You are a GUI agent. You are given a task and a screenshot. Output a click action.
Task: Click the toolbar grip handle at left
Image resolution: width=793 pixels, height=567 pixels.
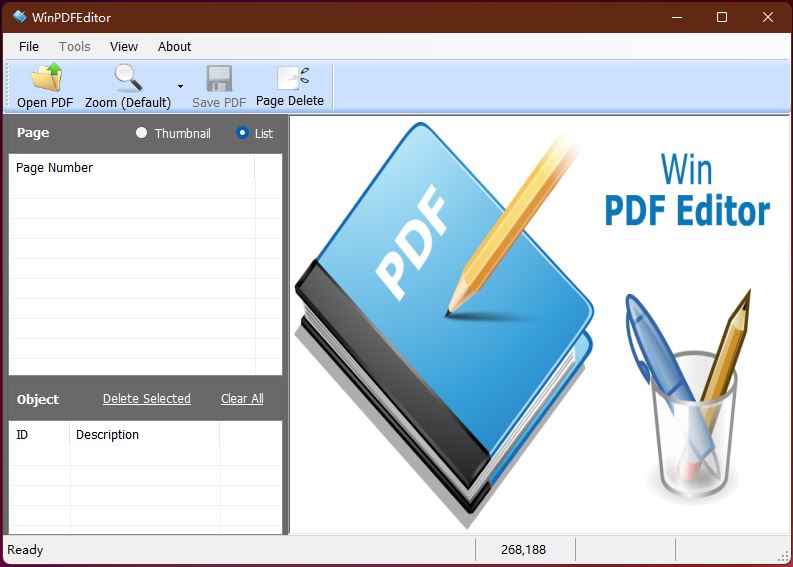coord(10,85)
